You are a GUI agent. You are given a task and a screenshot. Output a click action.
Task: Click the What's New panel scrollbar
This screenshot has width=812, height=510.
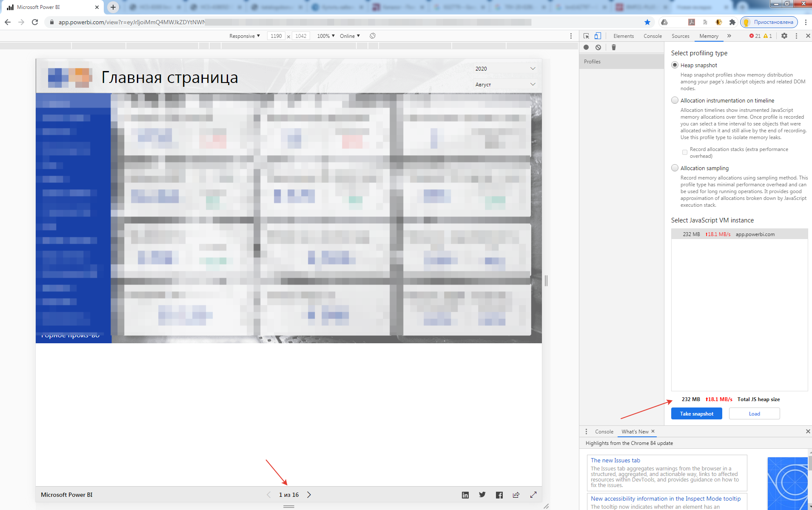tap(810, 463)
